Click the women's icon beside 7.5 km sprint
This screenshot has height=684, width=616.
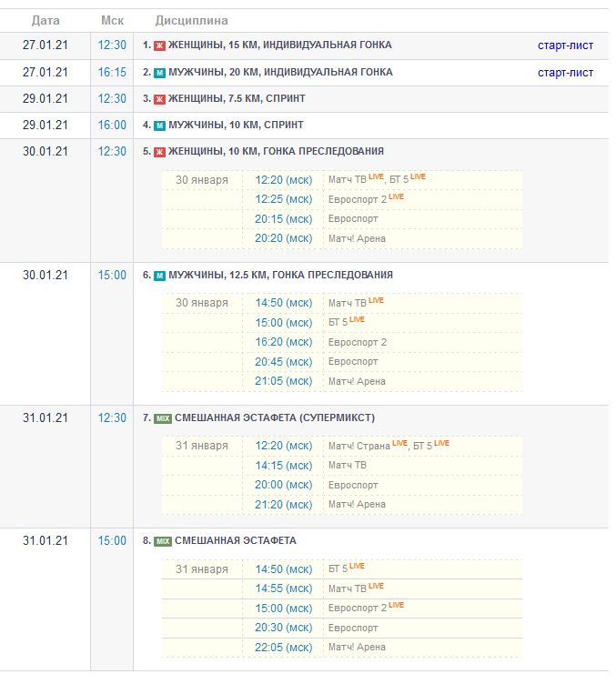159,99
